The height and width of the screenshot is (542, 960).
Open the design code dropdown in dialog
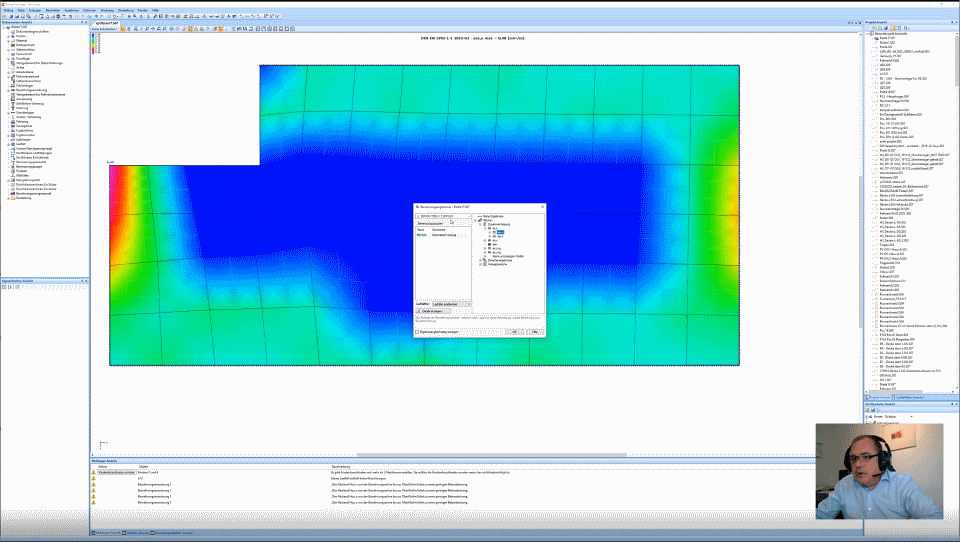point(444,216)
